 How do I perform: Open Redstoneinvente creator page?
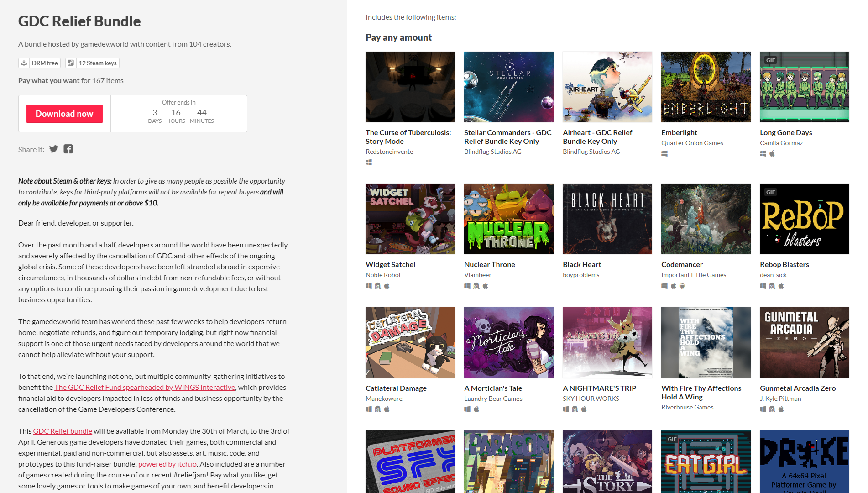389,152
